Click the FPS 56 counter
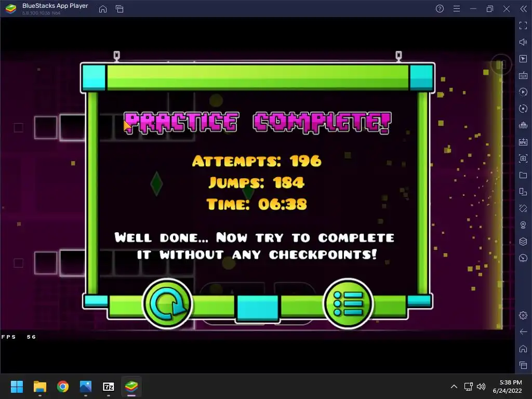532x399 pixels. click(19, 337)
